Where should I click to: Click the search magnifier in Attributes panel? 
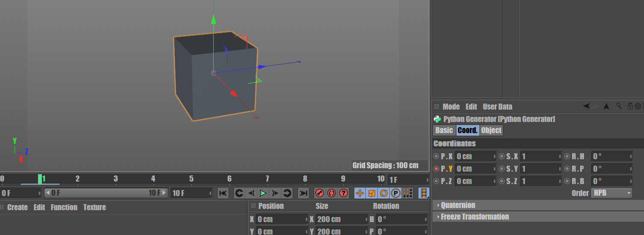click(x=619, y=106)
